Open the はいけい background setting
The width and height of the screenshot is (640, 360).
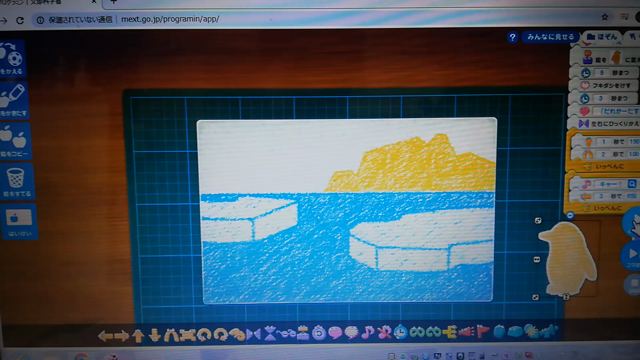(19, 222)
